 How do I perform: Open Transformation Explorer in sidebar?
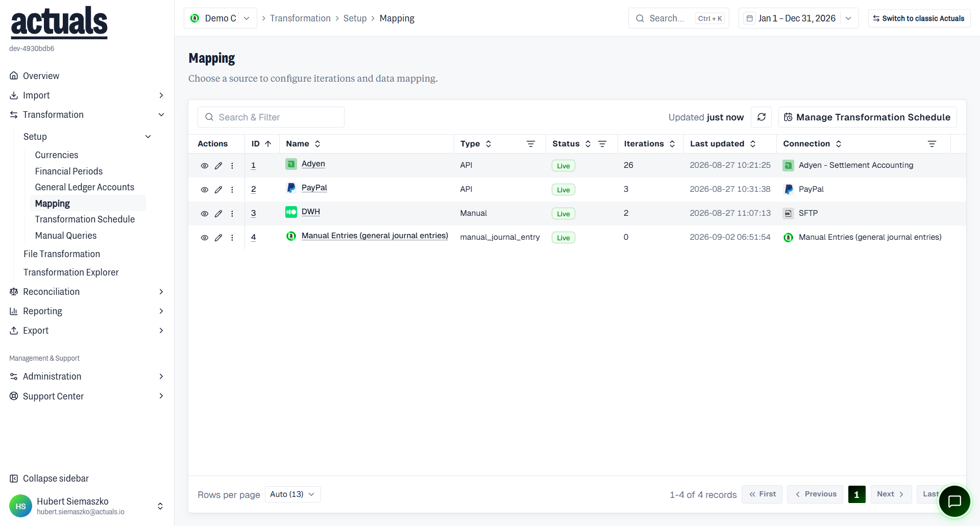[x=71, y=272]
